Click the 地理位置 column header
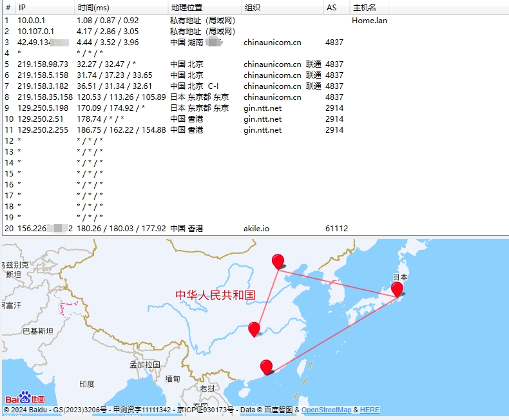 pos(205,7)
